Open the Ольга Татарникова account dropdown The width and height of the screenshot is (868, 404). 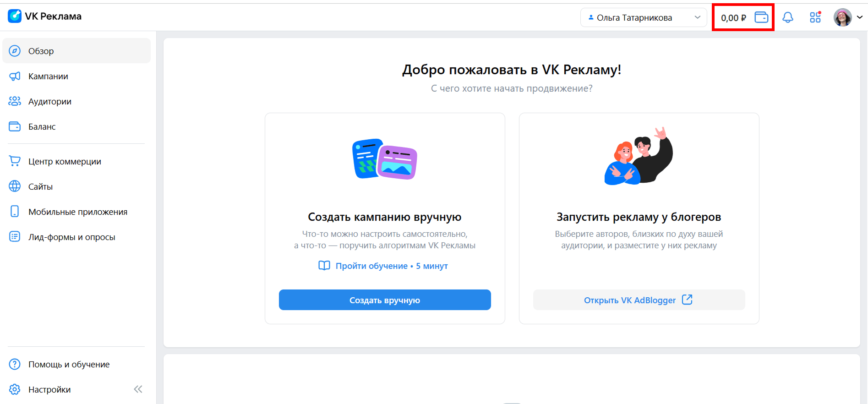(x=644, y=17)
